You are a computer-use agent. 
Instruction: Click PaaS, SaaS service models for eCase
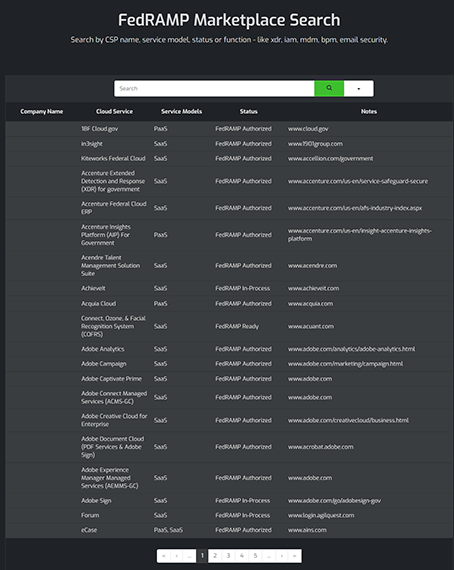click(x=168, y=530)
